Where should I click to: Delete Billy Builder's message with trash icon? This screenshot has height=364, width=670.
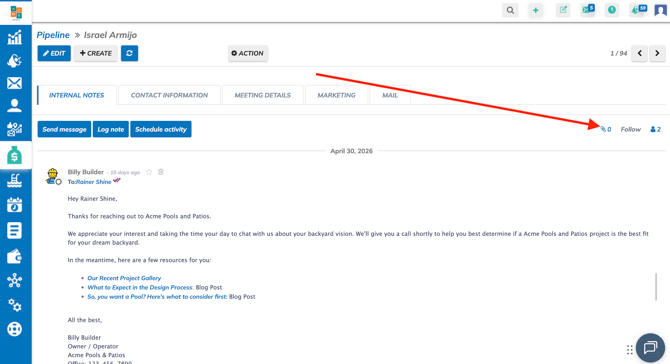pos(161,172)
